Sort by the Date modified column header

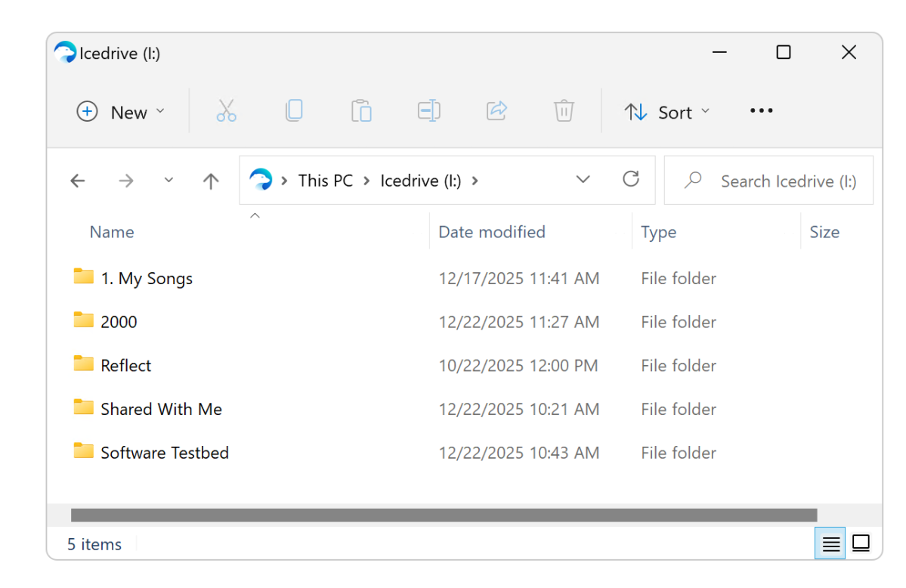(492, 232)
